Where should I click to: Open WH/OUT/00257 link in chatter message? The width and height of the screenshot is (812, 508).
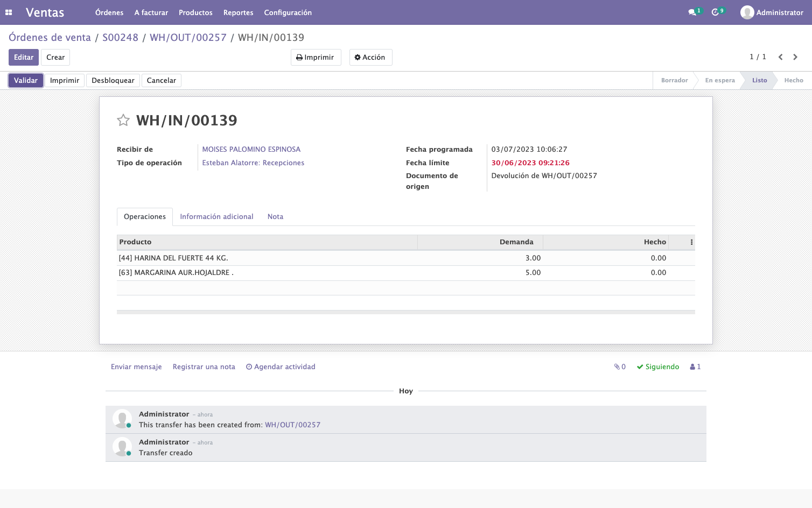point(292,425)
